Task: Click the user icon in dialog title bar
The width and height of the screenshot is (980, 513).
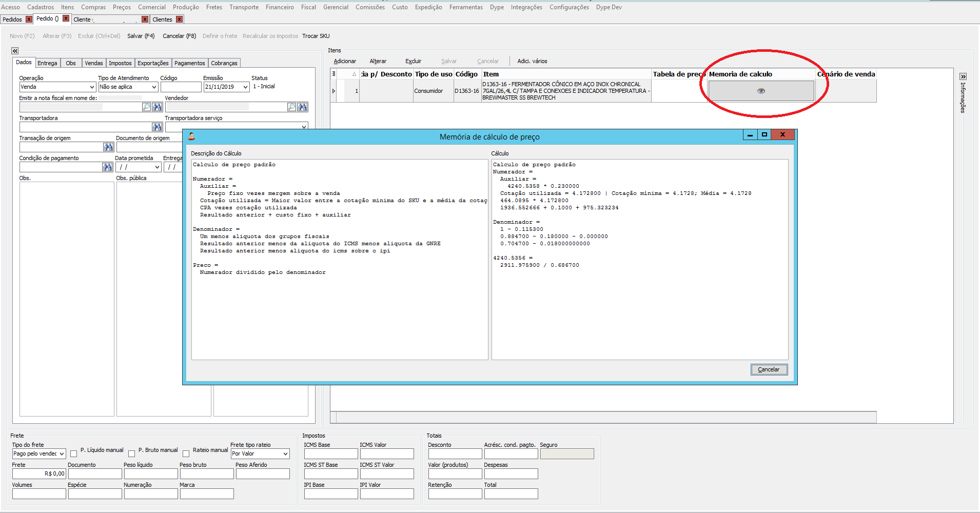Action: 191,136
